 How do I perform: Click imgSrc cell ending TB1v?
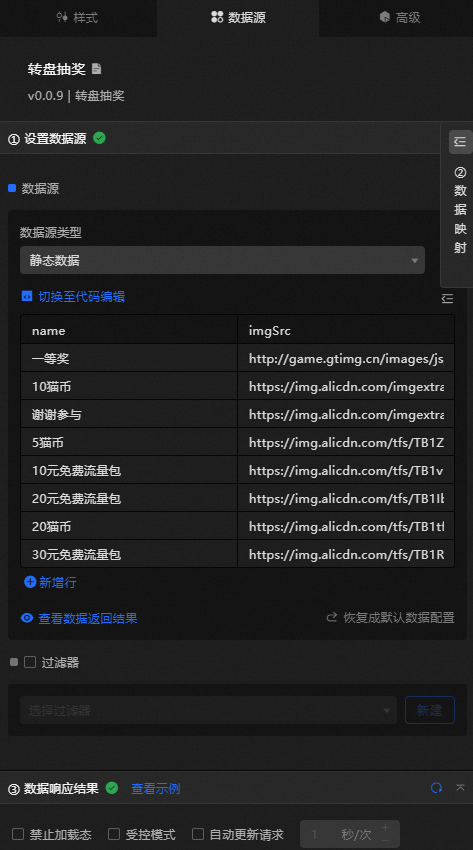coord(346,471)
